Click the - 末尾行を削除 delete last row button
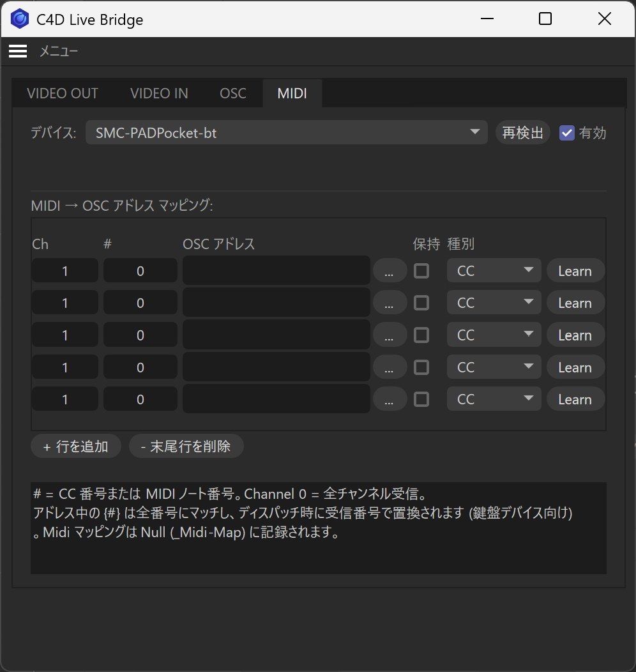Image resolution: width=636 pixels, height=672 pixels. pos(186,446)
